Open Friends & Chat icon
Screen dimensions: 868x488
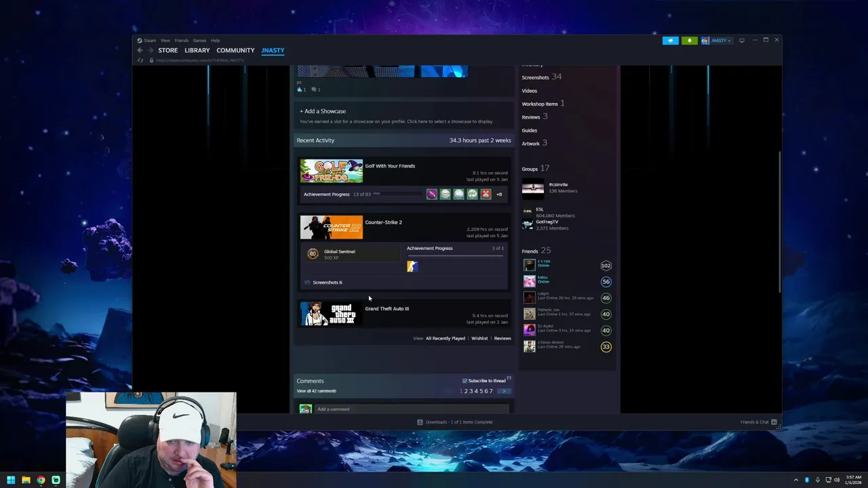click(x=774, y=422)
